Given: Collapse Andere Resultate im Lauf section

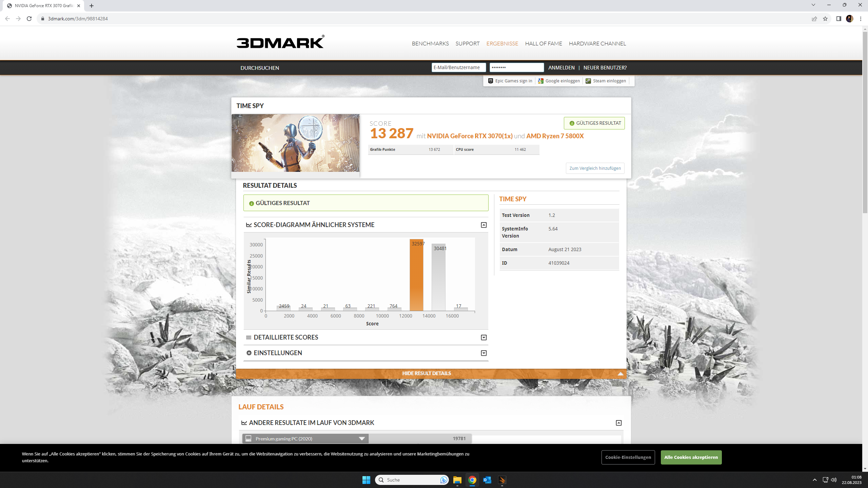Looking at the screenshot, I should 618,423.
